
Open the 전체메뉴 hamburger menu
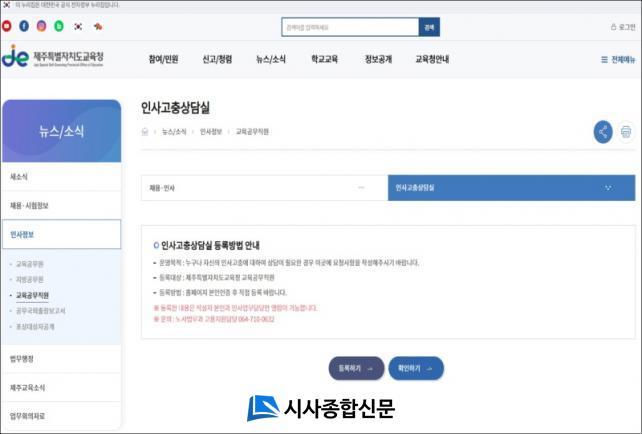click(x=617, y=59)
